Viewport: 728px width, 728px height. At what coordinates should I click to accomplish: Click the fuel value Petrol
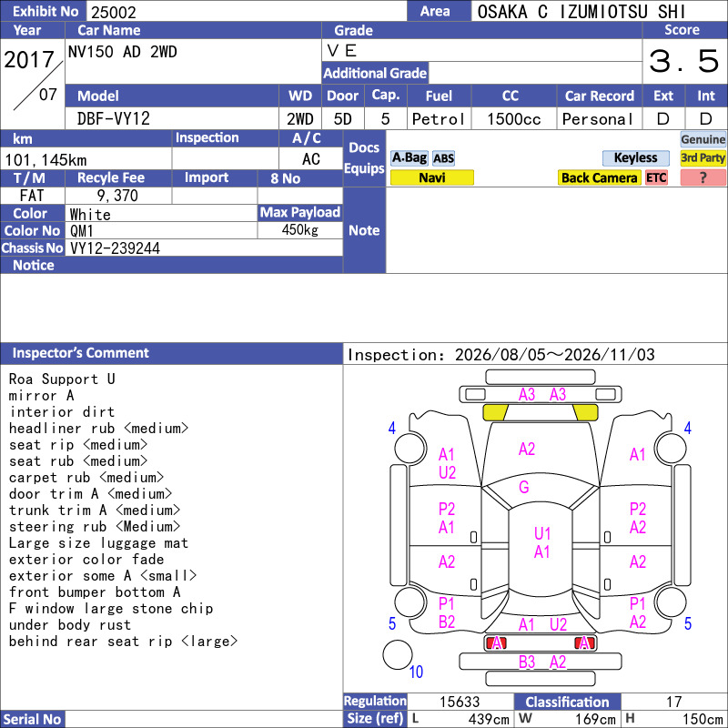pos(439,119)
